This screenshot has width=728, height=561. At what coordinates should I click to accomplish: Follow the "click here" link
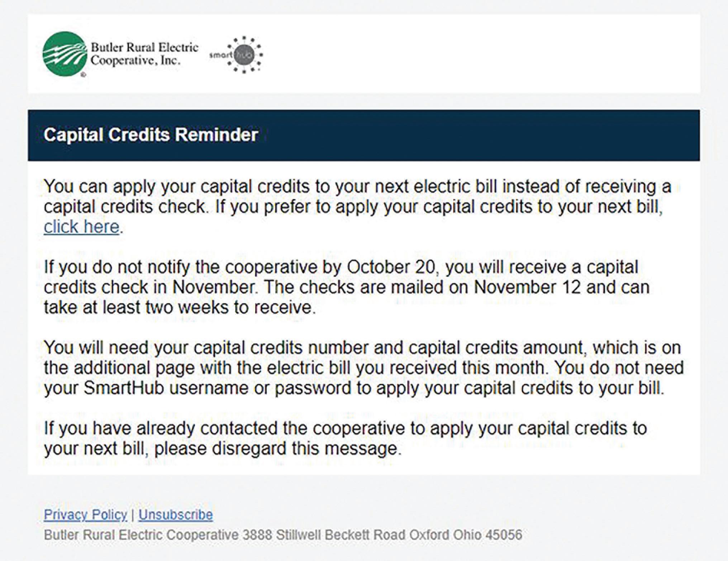click(81, 227)
